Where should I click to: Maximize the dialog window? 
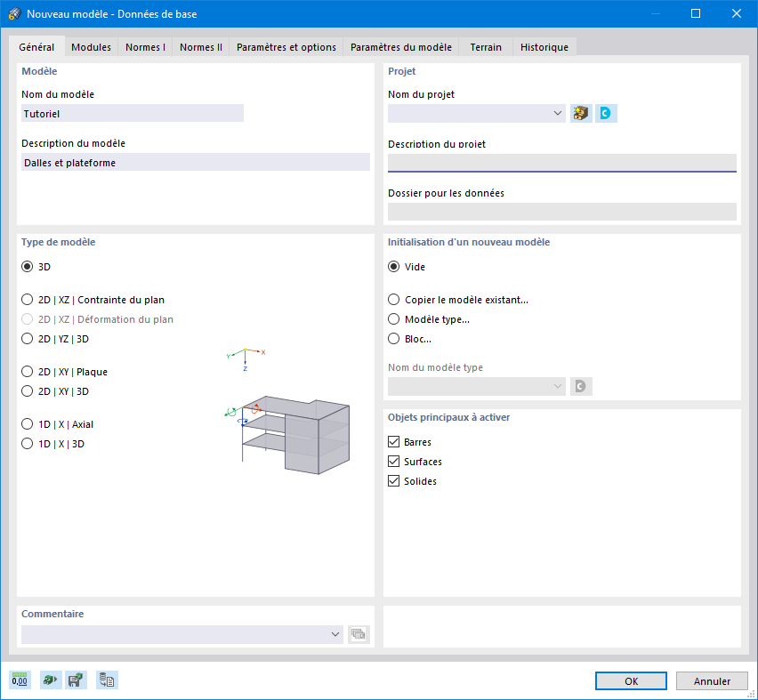[x=696, y=13]
